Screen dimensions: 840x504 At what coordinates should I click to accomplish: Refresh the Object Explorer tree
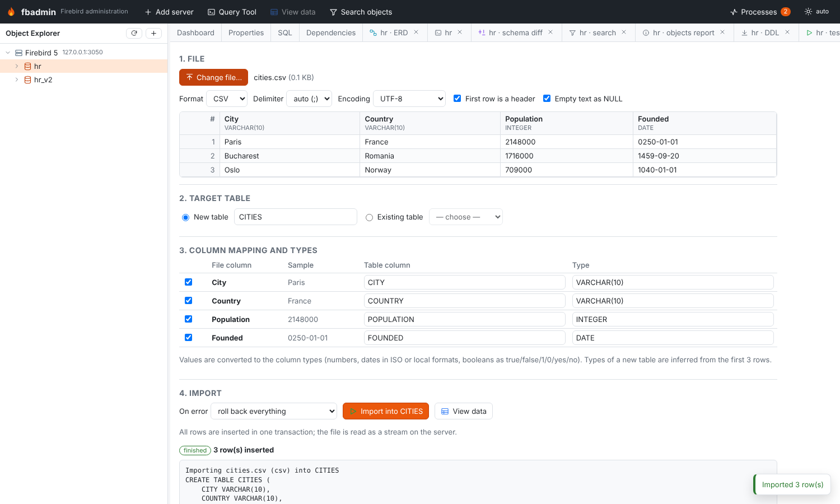point(134,33)
